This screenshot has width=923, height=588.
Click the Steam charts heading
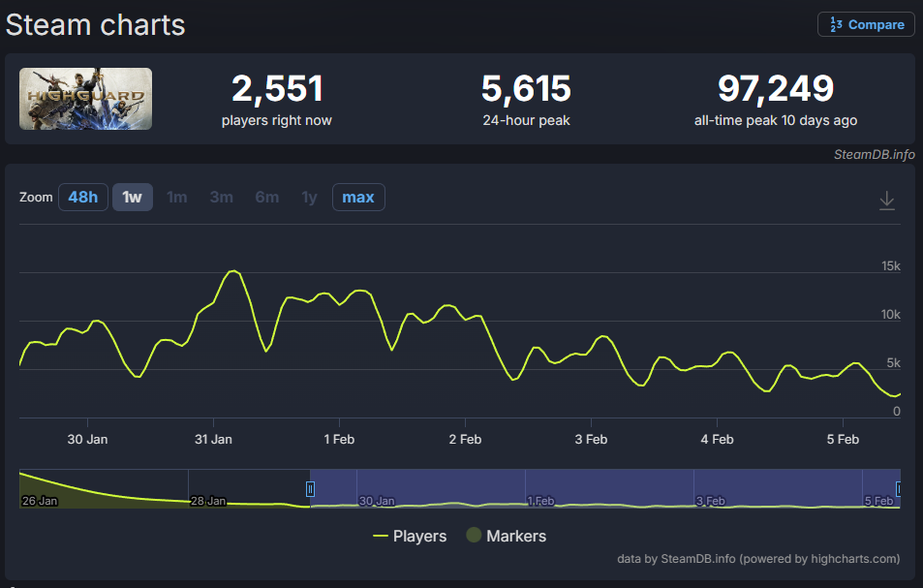(95, 25)
